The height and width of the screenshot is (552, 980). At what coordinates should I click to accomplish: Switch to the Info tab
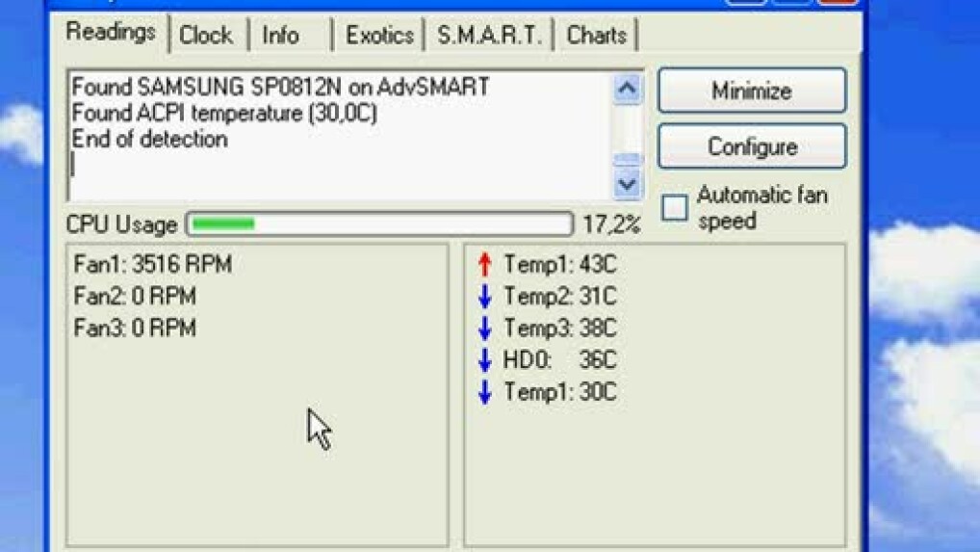click(280, 36)
